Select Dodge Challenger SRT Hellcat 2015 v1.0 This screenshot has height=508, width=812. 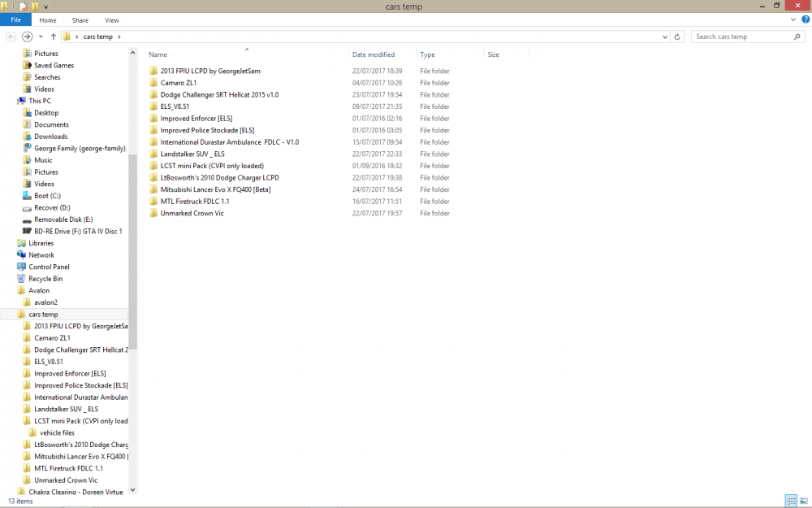coord(219,95)
